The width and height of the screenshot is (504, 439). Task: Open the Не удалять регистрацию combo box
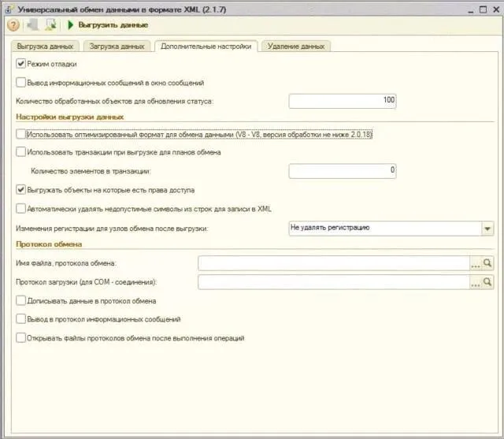pyautogui.click(x=391, y=229)
